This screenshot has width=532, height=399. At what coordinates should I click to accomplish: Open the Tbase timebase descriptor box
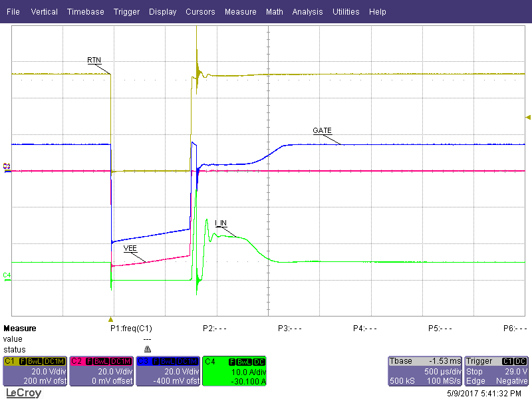coord(424,371)
